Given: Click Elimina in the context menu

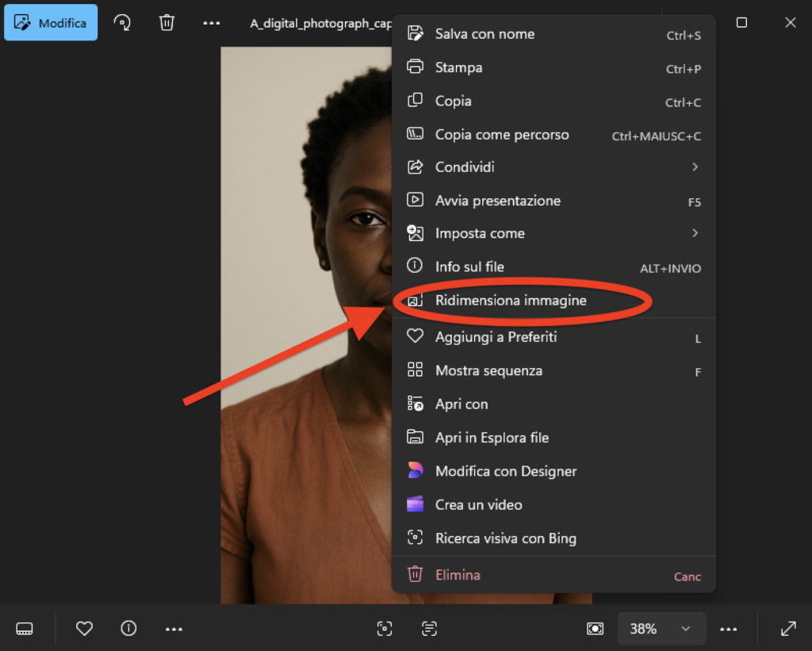Looking at the screenshot, I should pyautogui.click(x=458, y=575).
